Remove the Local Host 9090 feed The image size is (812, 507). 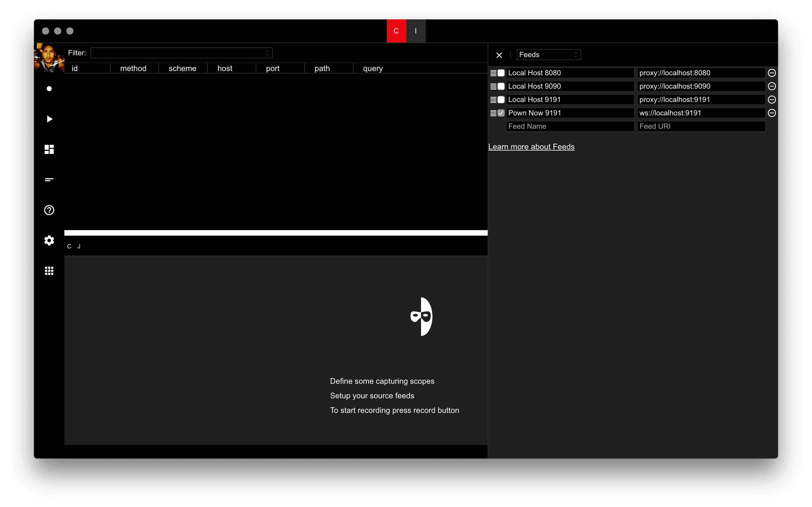click(771, 86)
